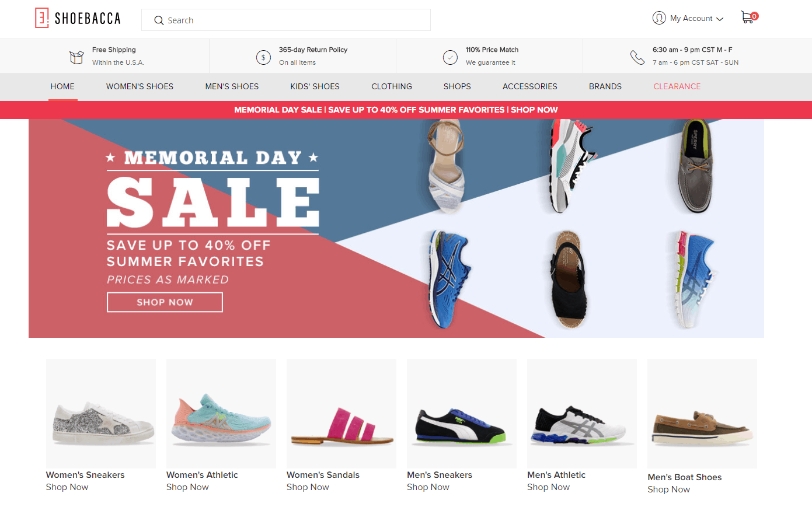Open the Men's Boat Shoes image
This screenshot has height=507, width=812.
click(x=702, y=414)
